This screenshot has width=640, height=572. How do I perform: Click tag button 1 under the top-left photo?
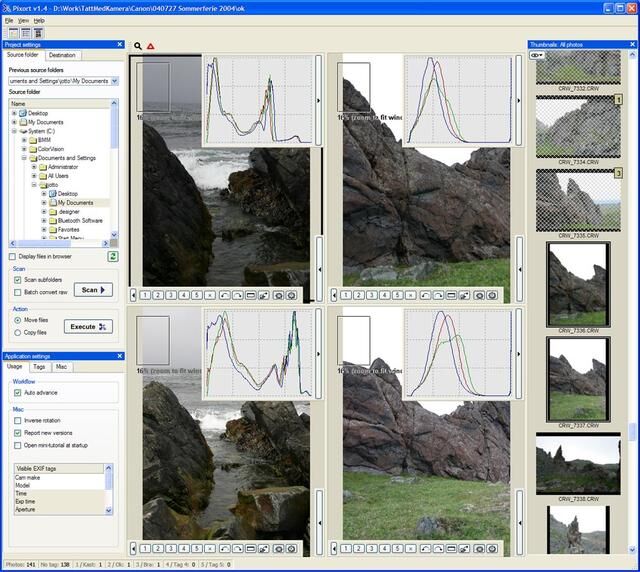(146, 296)
